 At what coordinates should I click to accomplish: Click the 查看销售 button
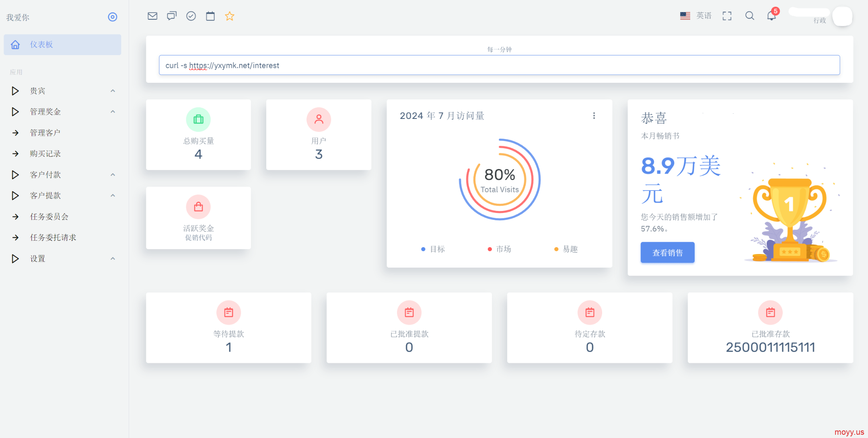click(x=667, y=252)
